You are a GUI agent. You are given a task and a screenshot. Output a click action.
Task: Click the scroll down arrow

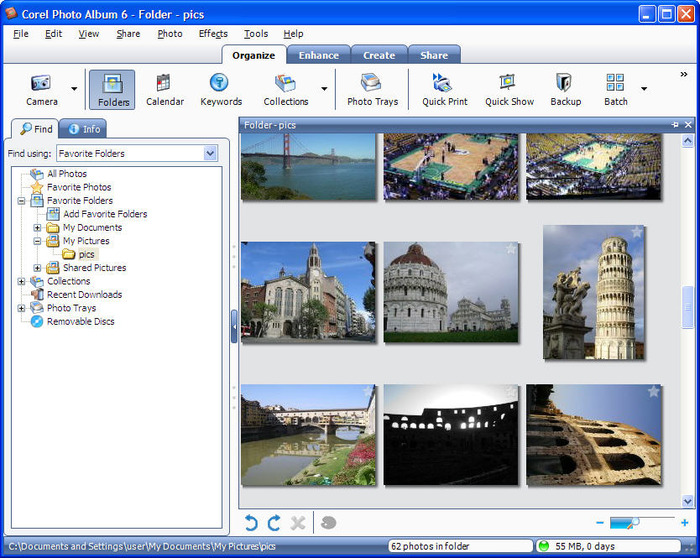coord(688,501)
